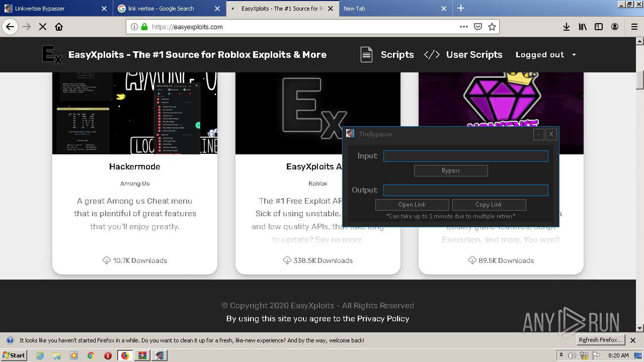This screenshot has width=644, height=362.
Task: Click the Hackermode title
Action: tap(135, 167)
